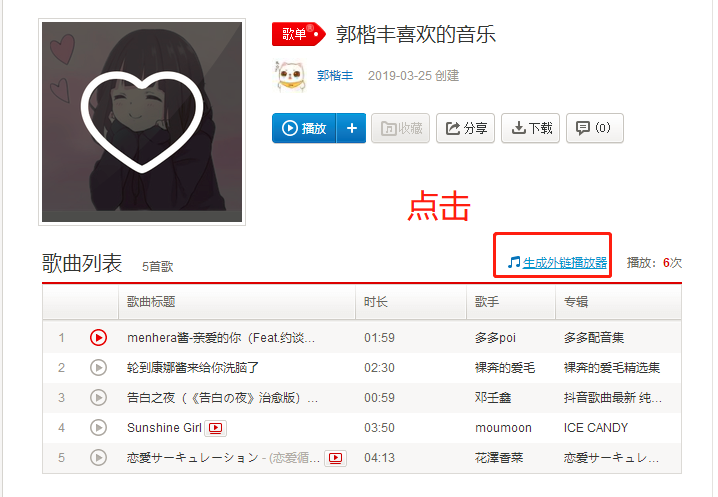Play song 4 Sunshine Girl
The height and width of the screenshot is (497, 718).
[98, 427]
